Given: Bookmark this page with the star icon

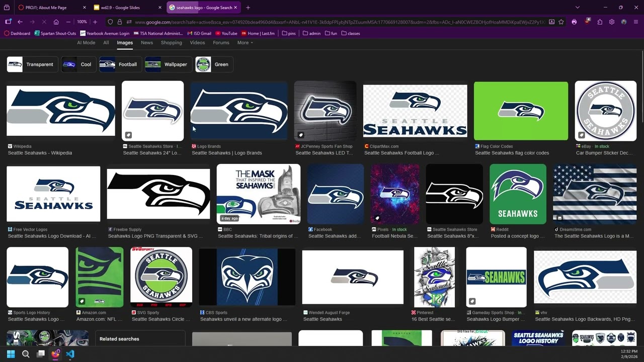Looking at the screenshot, I should pyautogui.click(x=560, y=22).
